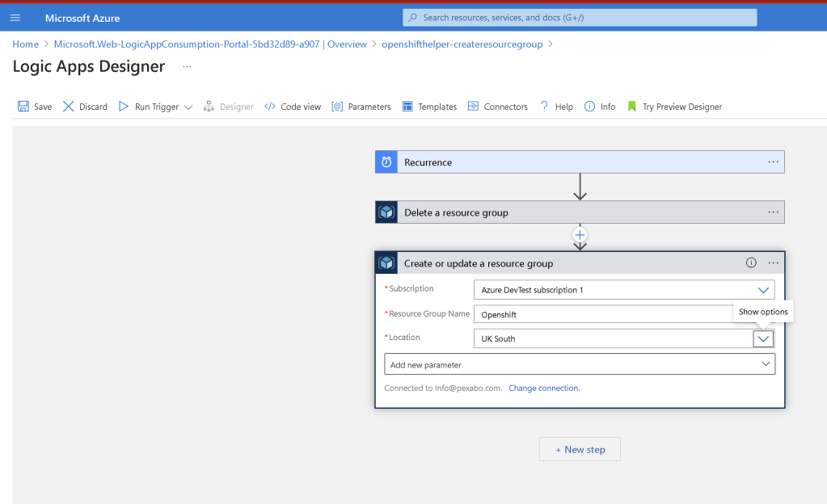Image resolution: width=827 pixels, height=504 pixels.
Task: Switch to the Code view label
Action: coord(301,107)
